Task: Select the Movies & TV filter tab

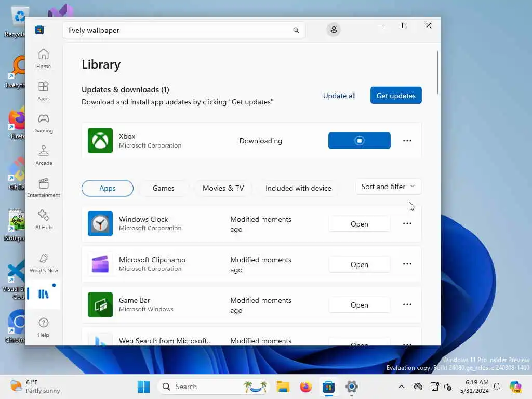Action: (223, 188)
